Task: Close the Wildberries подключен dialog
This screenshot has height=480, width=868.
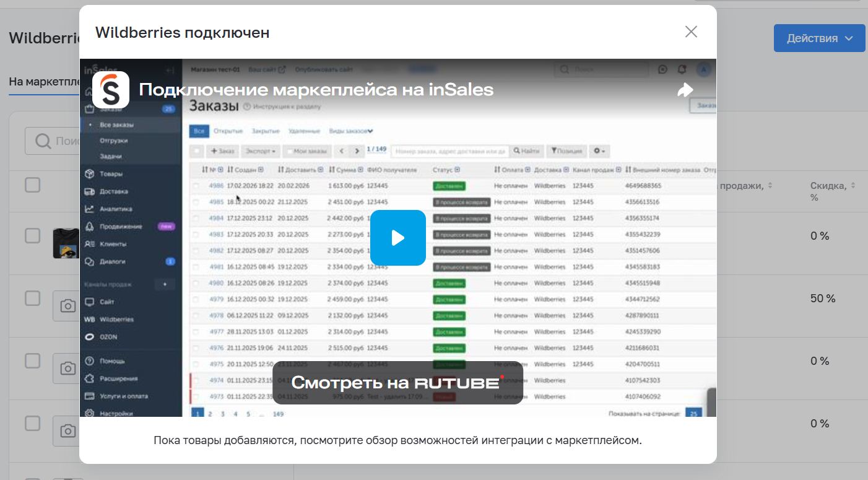Action: [x=691, y=32]
